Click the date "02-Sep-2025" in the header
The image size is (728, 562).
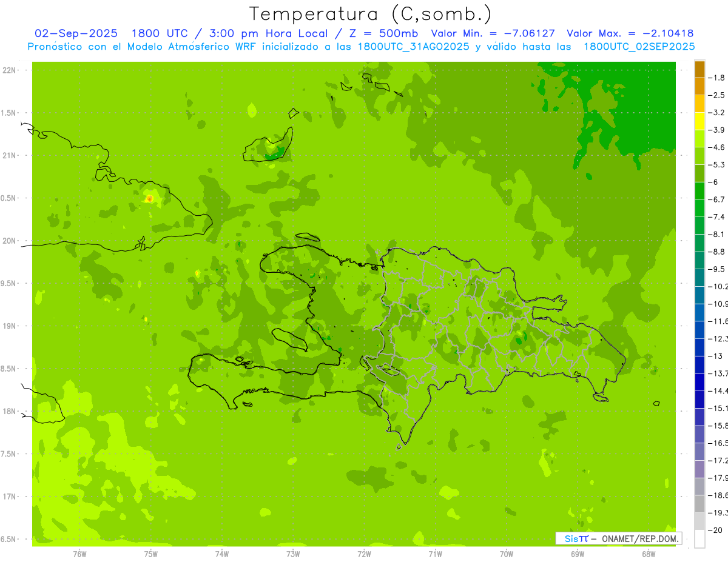click(77, 33)
